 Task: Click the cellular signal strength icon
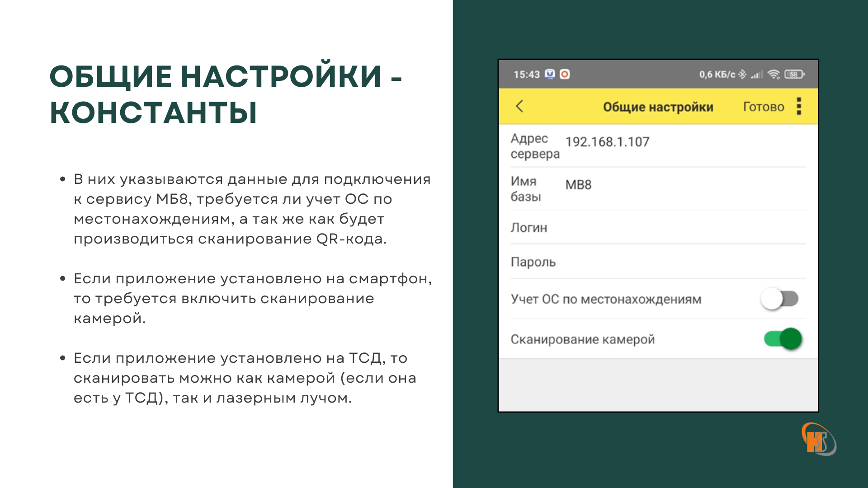click(x=757, y=74)
